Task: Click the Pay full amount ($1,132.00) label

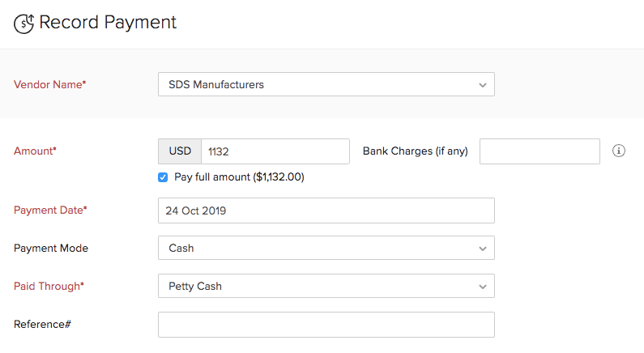Action: click(239, 176)
